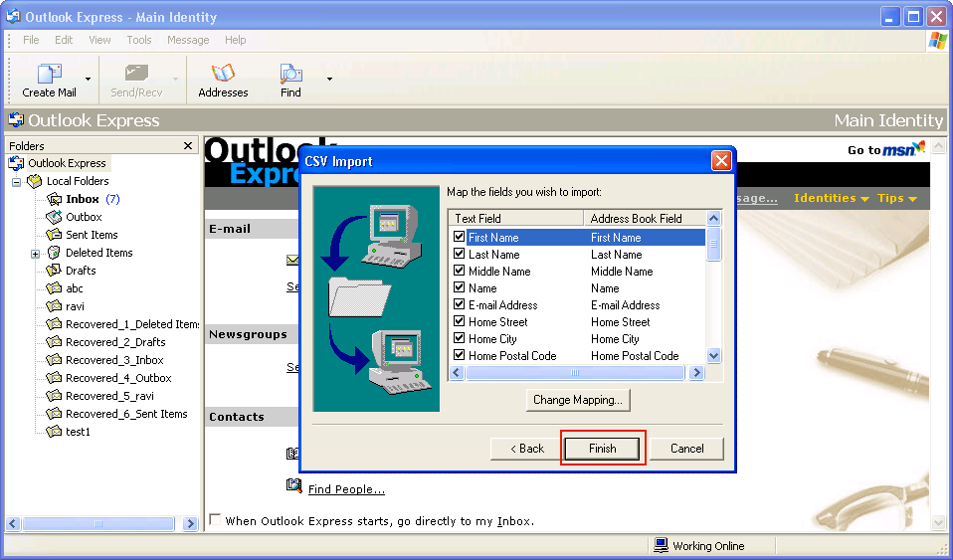Click the Text Field column header
Viewport: 953px width, 560px height.
coord(516,218)
